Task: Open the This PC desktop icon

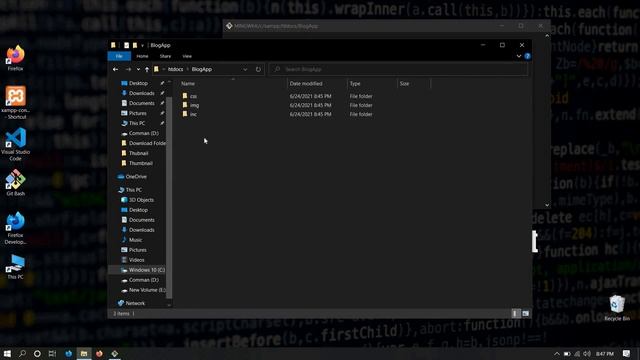Action: (x=16, y=267)
